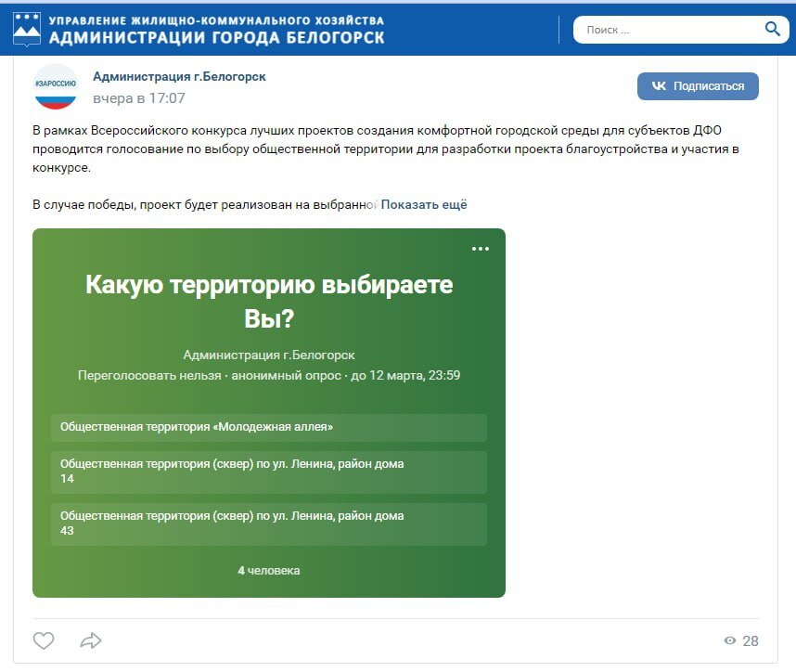Like the post with the heart icon
This screenshot has width=796, height=672.
point(44,640)
